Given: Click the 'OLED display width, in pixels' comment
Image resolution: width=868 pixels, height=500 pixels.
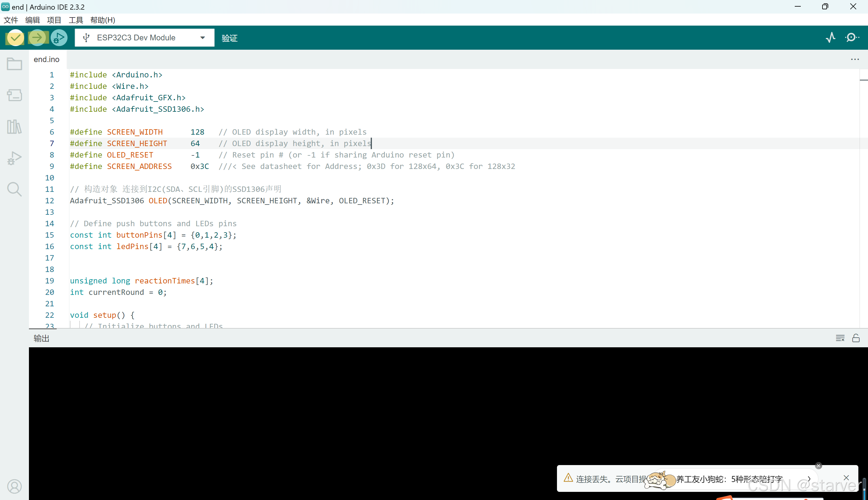Looking at the screenshot, I should tap(293, 132).
